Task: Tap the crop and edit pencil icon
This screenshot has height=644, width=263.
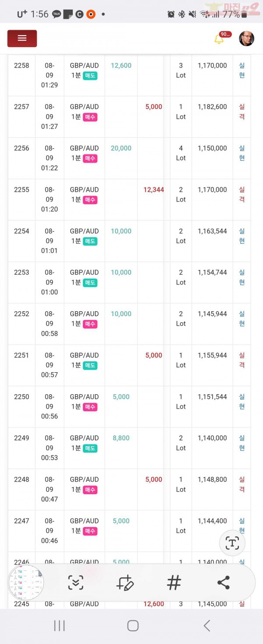Action: tap(125, 583)
